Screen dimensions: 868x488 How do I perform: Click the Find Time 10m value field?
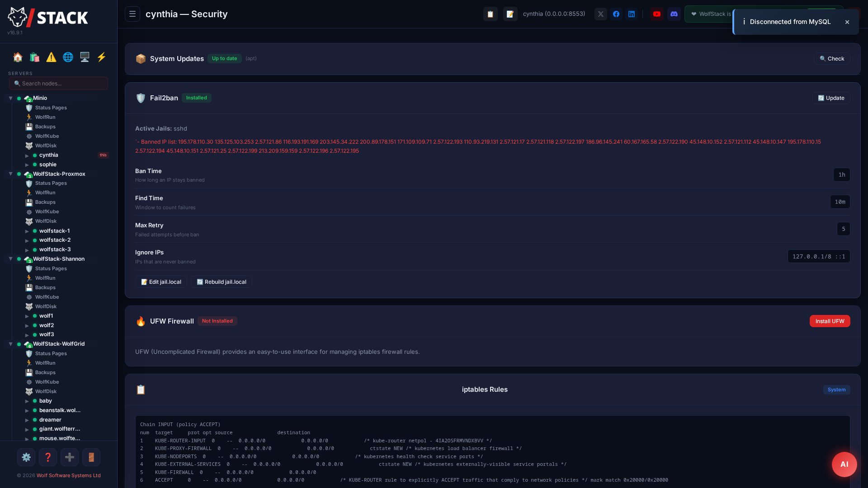tap(840, 202)
